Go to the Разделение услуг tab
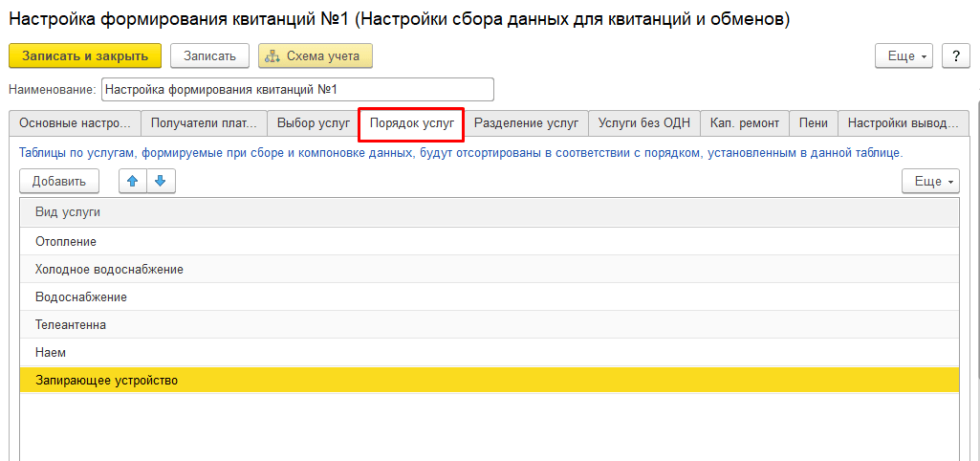This screenshot has height=461, width=980. tap(526, 123)
